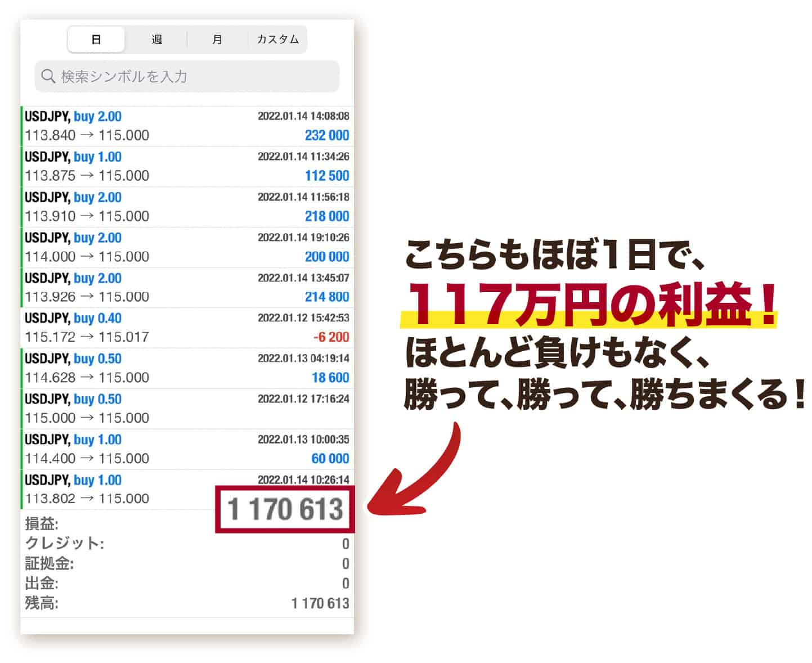Click price line 113.802 → 115.000

point(87,499)
